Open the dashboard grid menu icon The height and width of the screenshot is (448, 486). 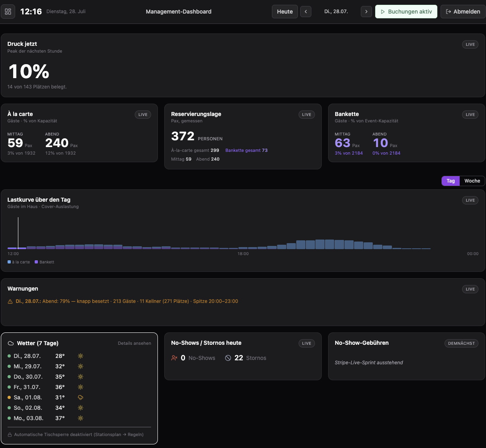[x=8, y=12]
